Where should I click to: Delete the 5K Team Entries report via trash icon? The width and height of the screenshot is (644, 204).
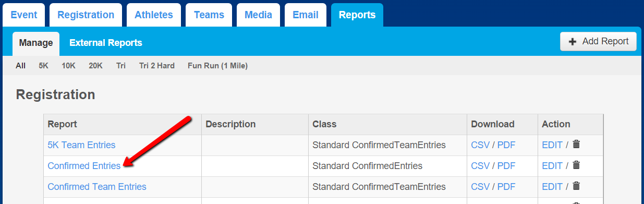coord(576,145)
